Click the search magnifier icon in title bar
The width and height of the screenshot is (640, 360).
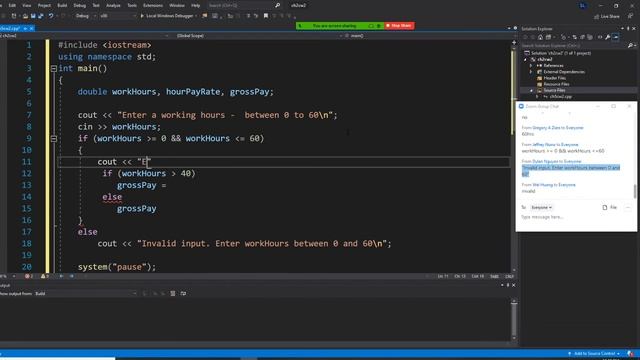[x=278, y=5]
